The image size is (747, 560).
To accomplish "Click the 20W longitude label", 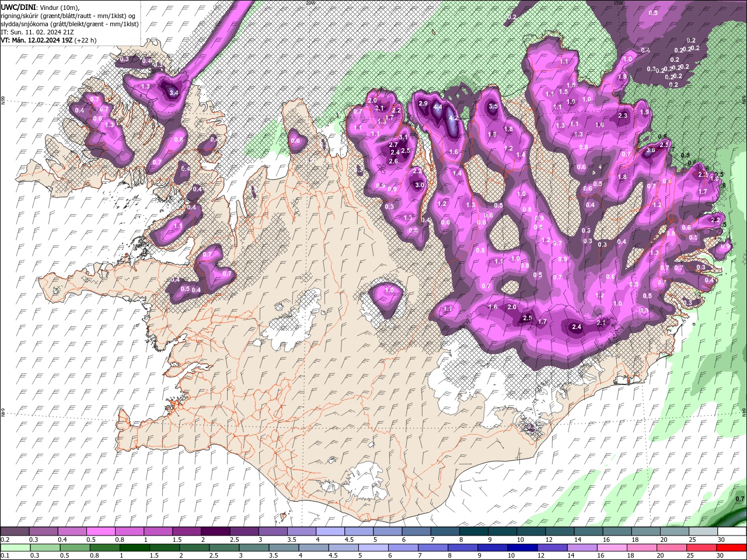I will coord(310,3).
